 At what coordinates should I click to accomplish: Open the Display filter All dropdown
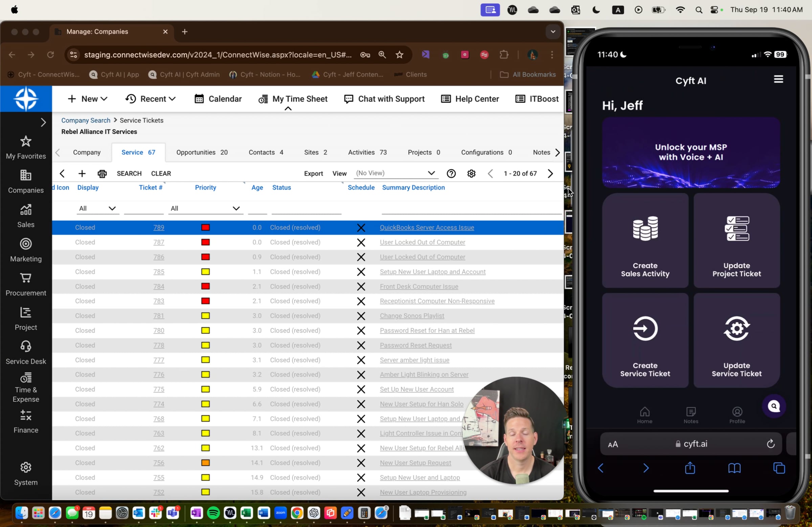(97, 208)
